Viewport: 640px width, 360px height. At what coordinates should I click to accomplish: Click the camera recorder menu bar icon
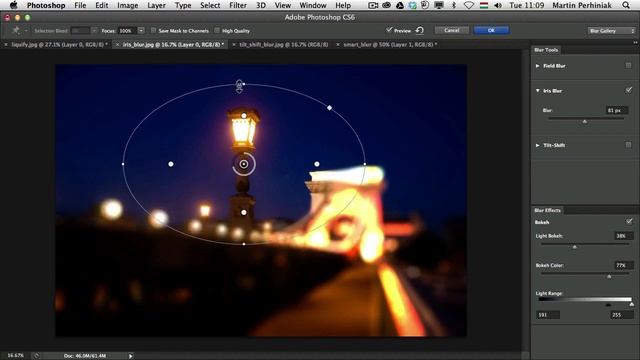[x=373, y=5]
